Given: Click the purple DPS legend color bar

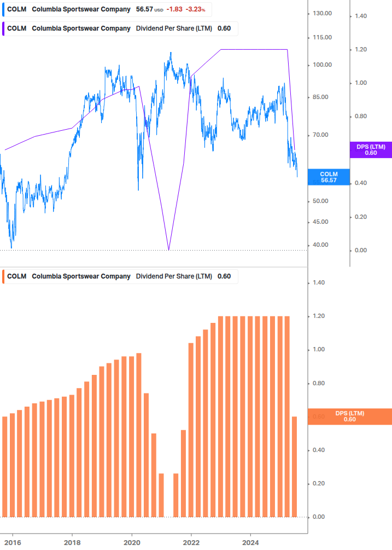Looking at the screenshot, I should point(3,28).
